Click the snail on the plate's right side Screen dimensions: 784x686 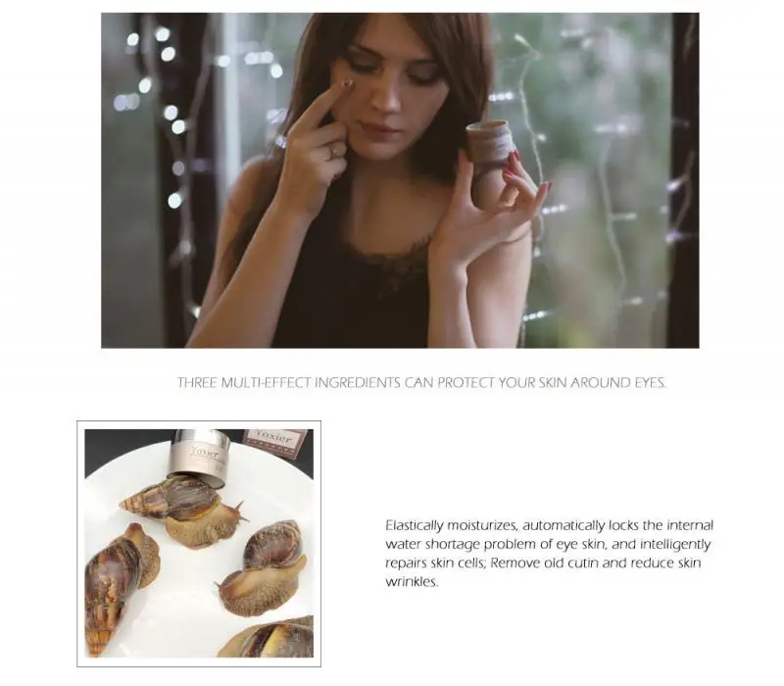point(263,567)
